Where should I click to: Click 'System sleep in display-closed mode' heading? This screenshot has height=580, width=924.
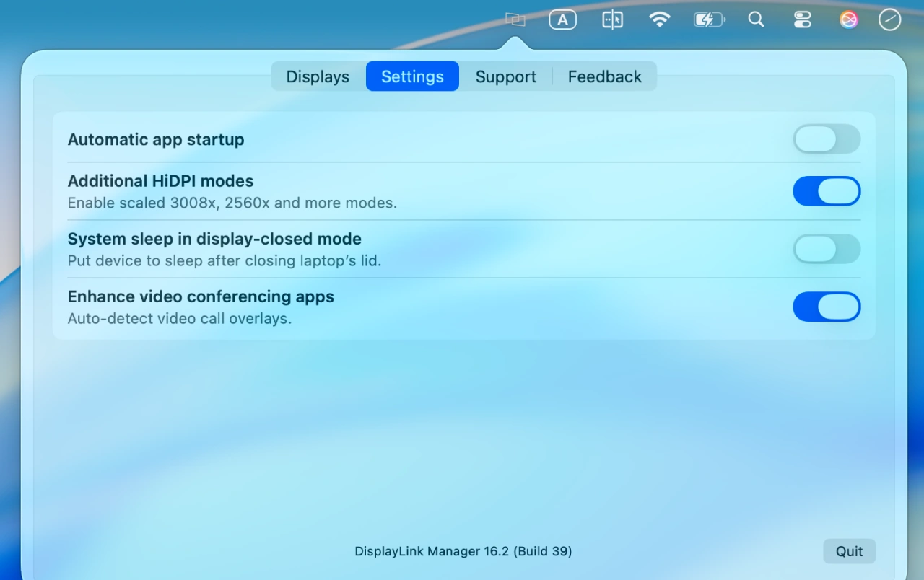coord(214,239)
